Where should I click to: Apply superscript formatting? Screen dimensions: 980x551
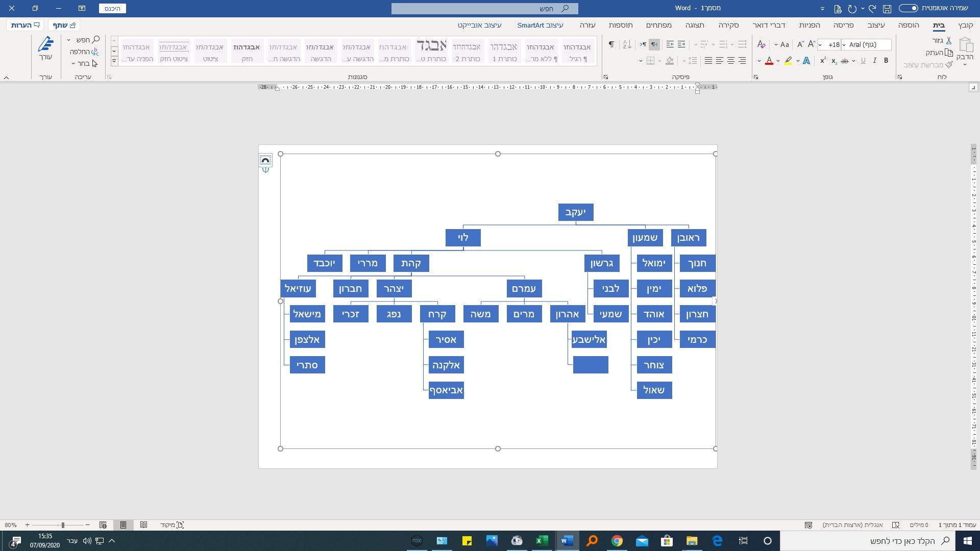[823, 61]
